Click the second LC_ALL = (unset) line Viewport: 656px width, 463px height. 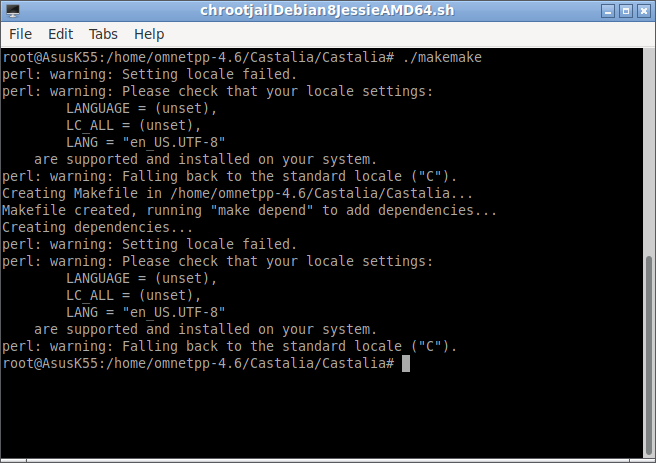pos(133,295)
